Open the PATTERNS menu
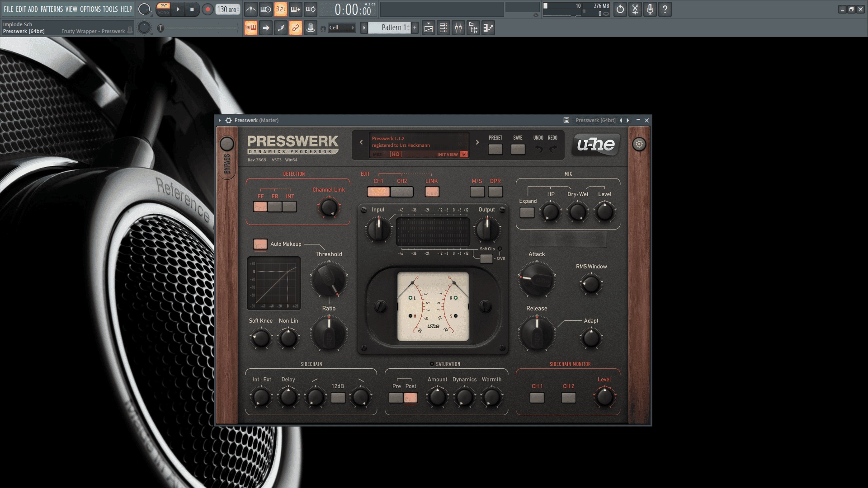Screen dimensions: 868x488 click(52, 9)
